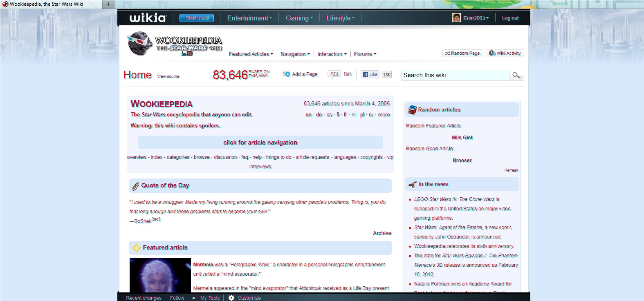Open Wiki Activity
The image size is (644, 301).
pos(505,53)
